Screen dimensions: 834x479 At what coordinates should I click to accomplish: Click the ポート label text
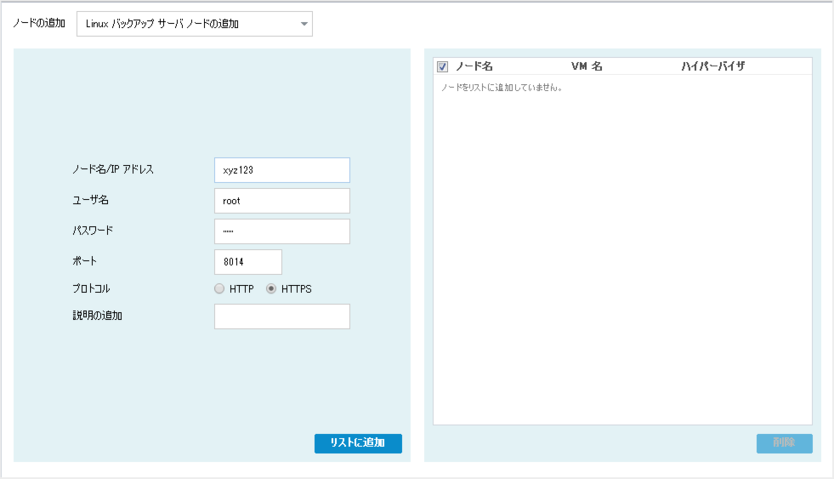pyautogui.click(x=85, y=261)
